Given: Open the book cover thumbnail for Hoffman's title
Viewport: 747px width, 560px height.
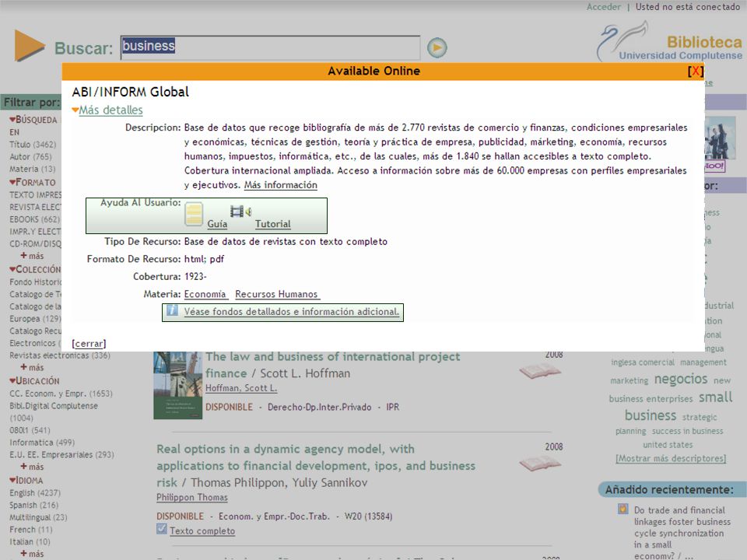Looking at the screenshot, I should (x=177, y=385).
